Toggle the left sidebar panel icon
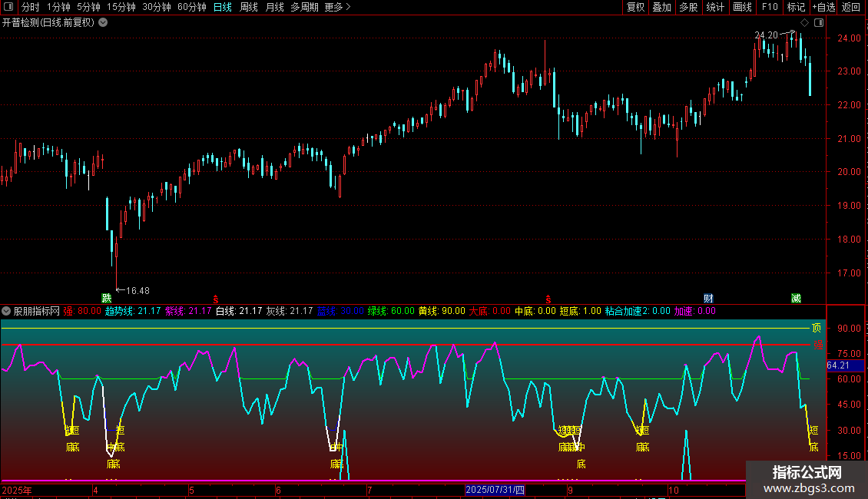Image resolution: width=868 pixels, height=499 pixels. [x=8, y=7]
